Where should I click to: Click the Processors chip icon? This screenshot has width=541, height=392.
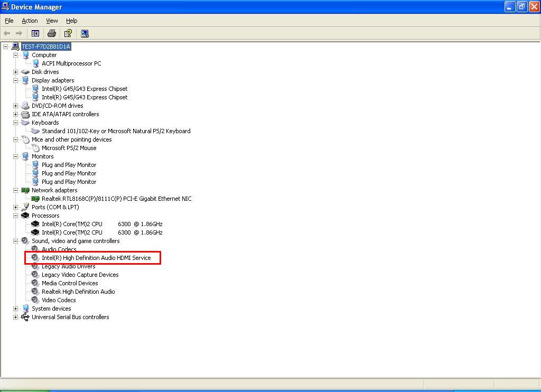(25, 216)
